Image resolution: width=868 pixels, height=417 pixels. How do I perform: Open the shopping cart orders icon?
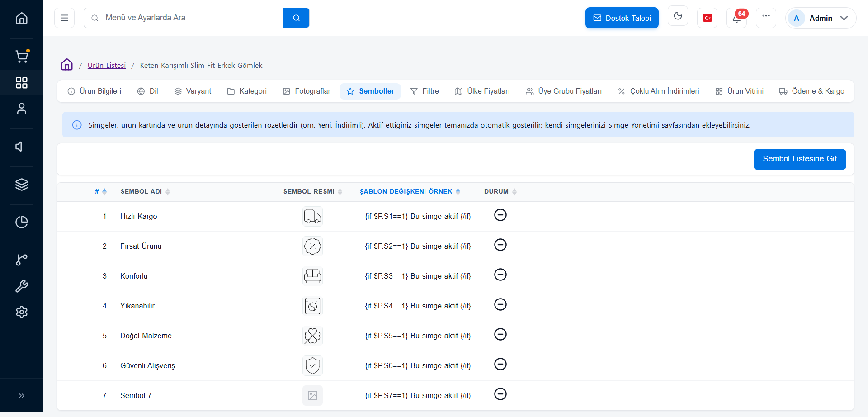pyautogui.click(x=22, y=56)
